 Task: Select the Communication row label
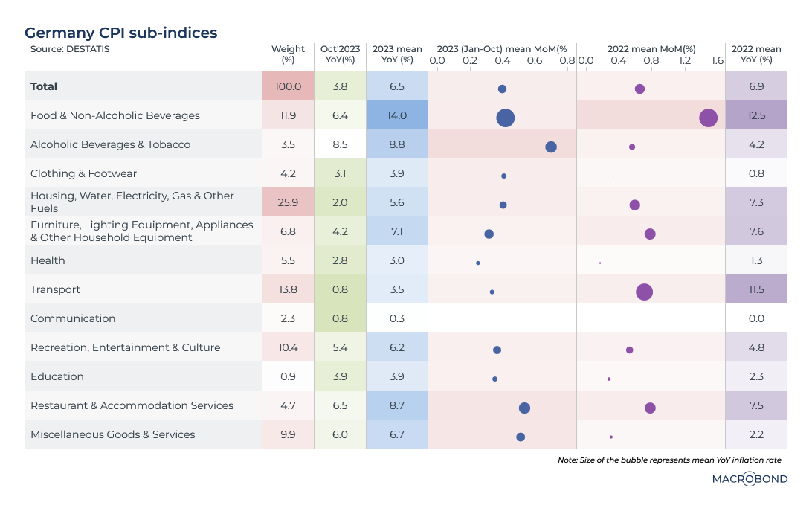click(x=73, y=318)
